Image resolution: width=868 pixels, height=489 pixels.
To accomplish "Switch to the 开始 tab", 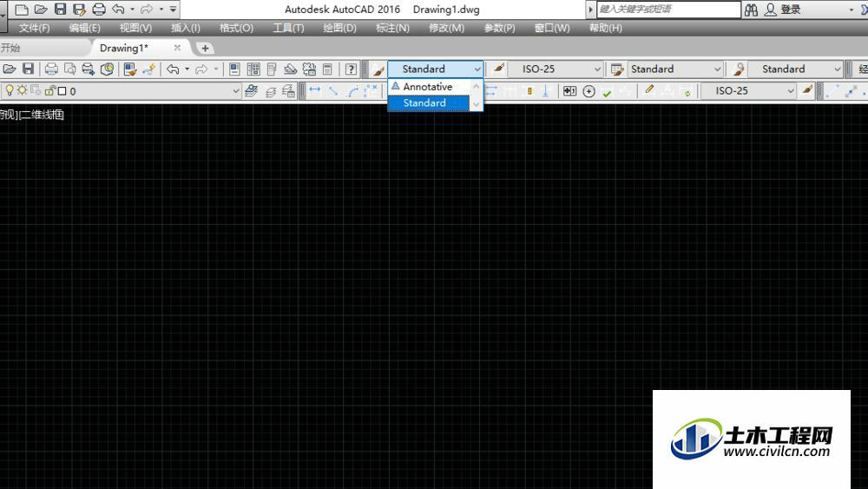I will [x=11, y=48].
